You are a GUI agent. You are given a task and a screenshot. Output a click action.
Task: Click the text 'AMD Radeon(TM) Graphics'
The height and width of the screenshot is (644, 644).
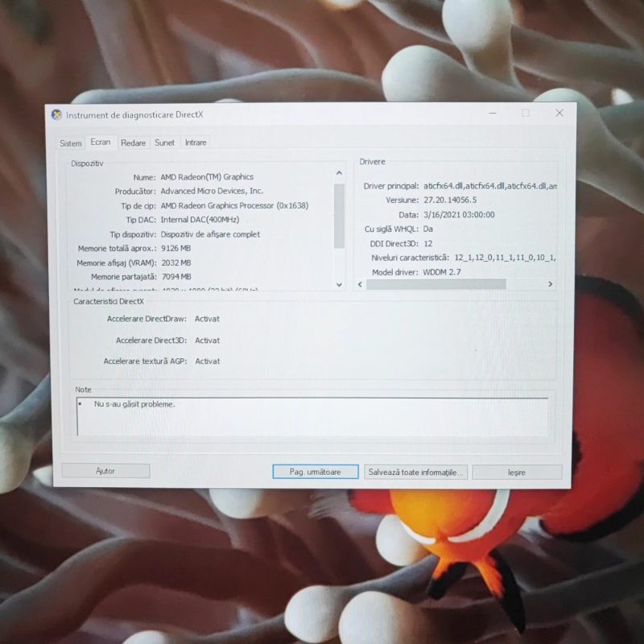pyautogui.click(x=207, y=177)
